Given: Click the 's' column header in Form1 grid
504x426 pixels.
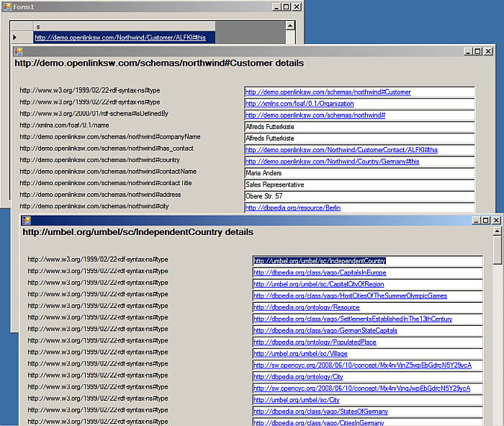Looking at the screenshot, I should (x=125, y=27).
